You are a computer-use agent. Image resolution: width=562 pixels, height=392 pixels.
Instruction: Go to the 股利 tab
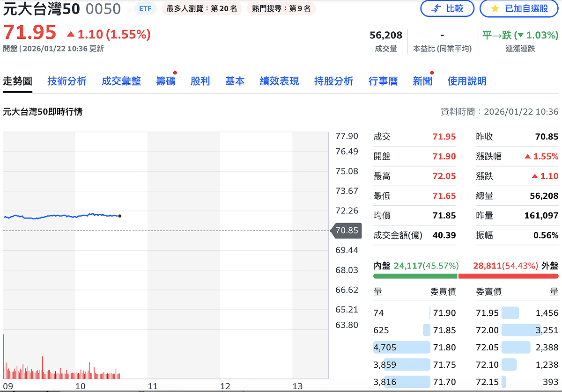coord(200,81)
